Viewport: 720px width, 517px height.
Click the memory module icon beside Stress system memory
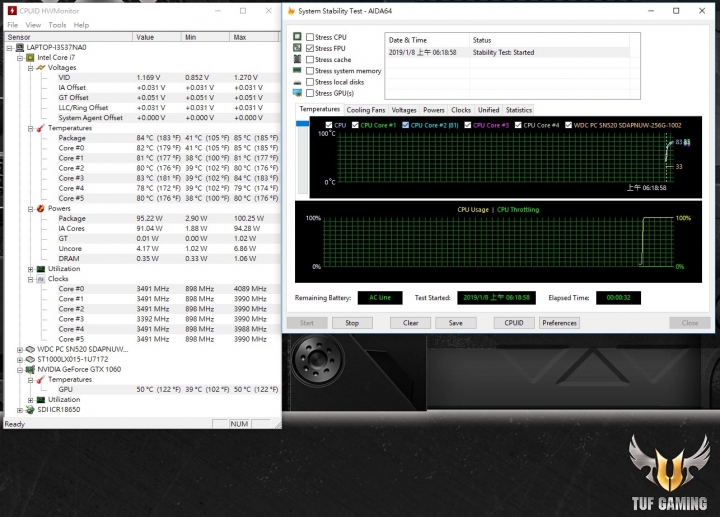(298, 70)
